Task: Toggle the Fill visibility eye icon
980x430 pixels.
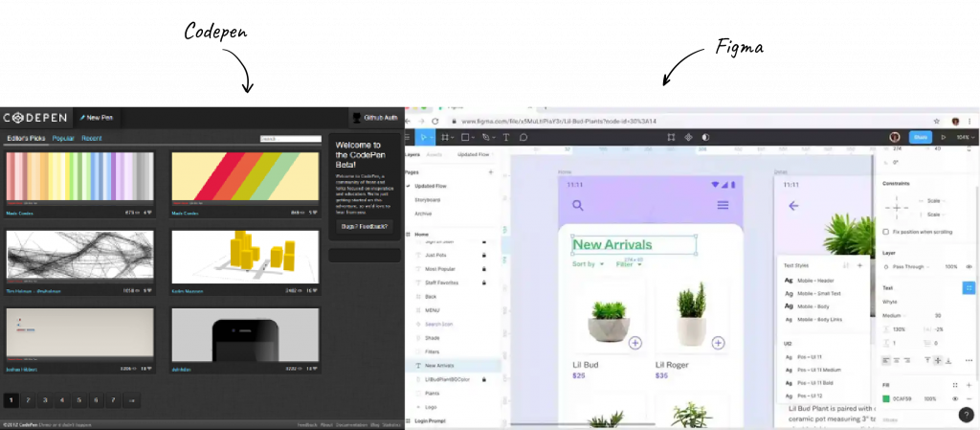Action: tap(955, 398)
